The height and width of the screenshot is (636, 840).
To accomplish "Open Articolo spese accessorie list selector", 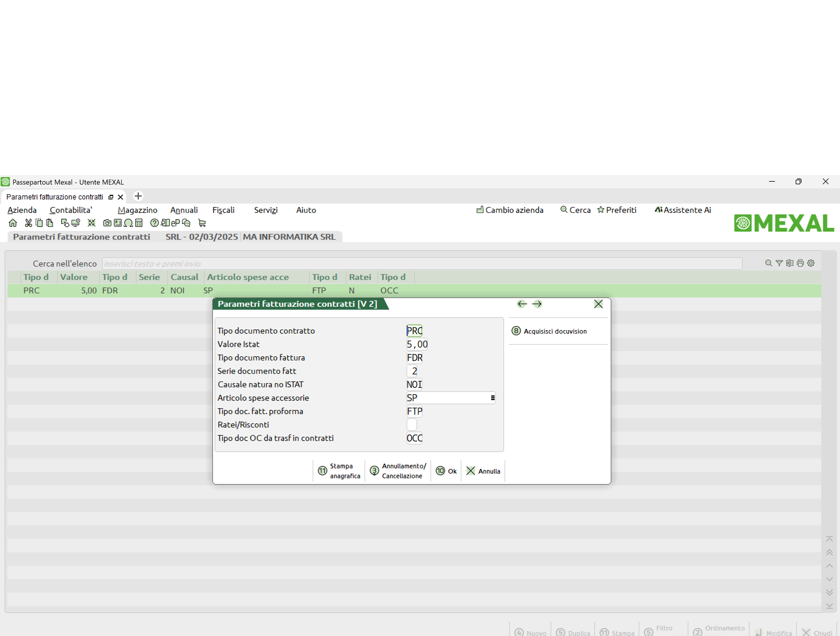I will [x=493, y=398].
